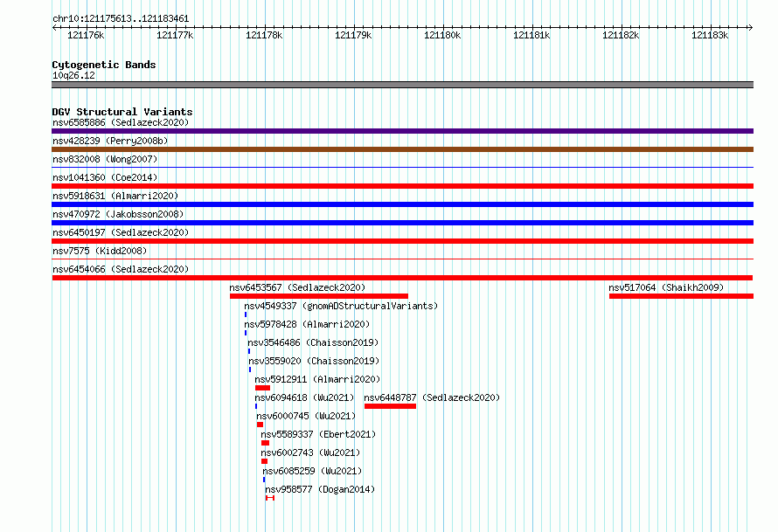778x532 pixels.
Task: Click the nsv517064 (Shaikh2009) label
Action: (666, 287)
